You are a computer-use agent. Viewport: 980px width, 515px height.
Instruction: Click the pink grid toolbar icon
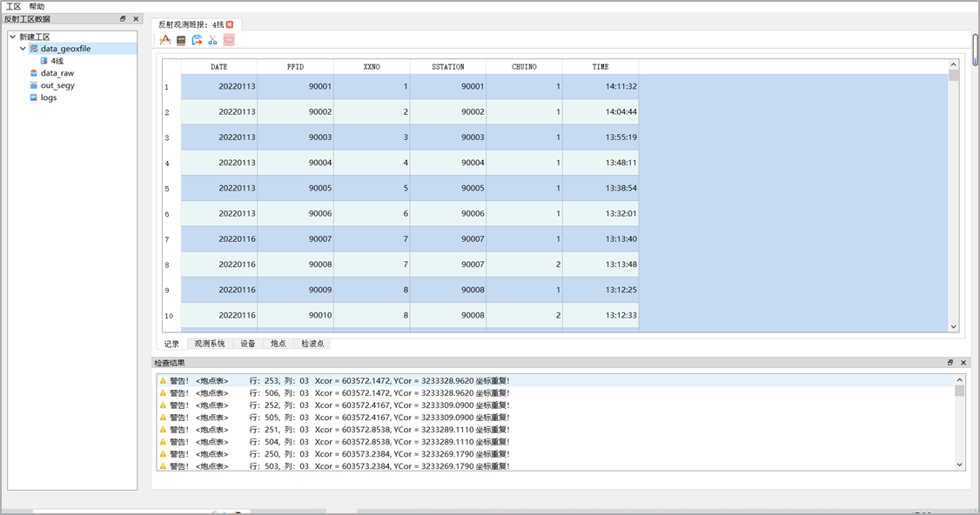click(x=229, y=40)
